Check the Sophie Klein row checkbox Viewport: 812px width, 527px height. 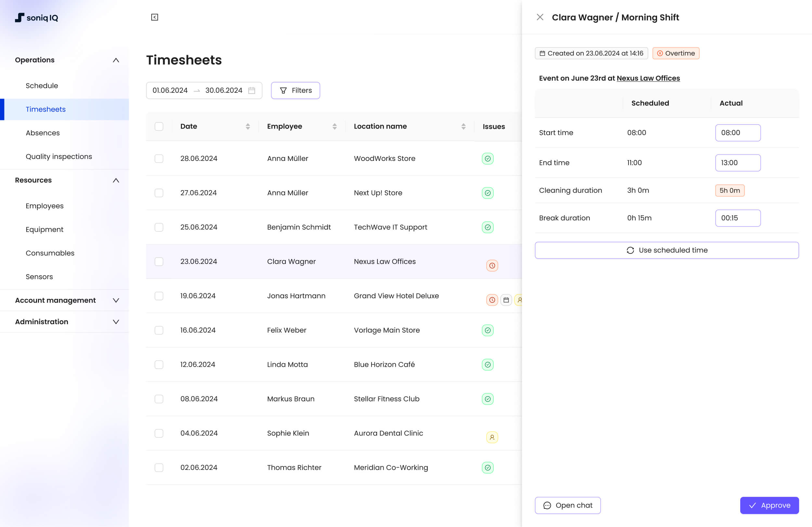pos(159,433)
